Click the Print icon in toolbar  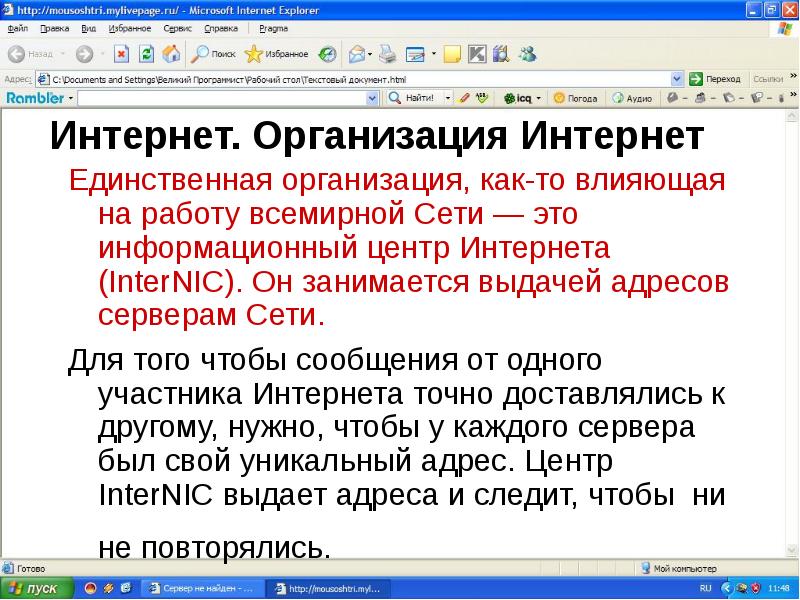388,54
